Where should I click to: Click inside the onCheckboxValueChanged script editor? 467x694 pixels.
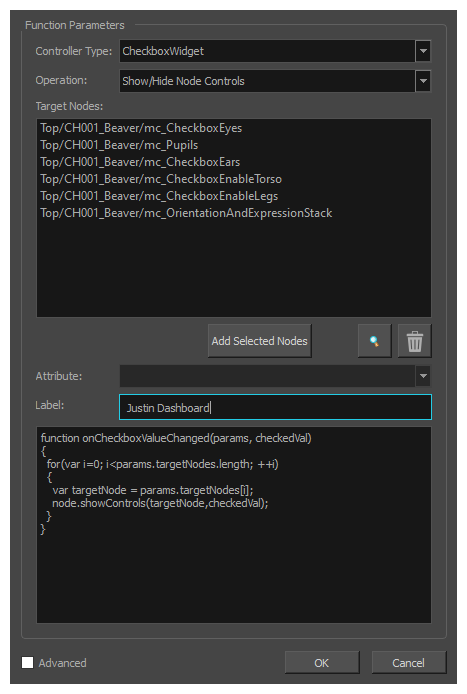tap(234, 525)
